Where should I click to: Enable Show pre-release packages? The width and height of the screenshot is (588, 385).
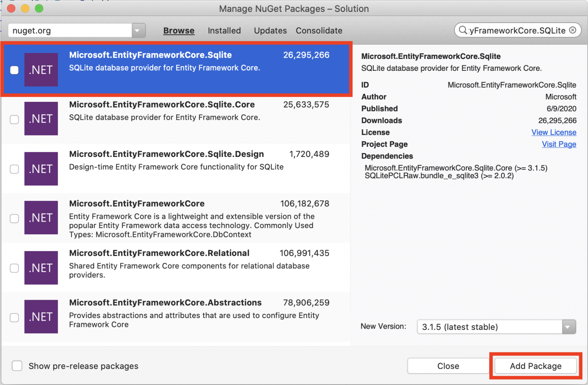point(17,366)
